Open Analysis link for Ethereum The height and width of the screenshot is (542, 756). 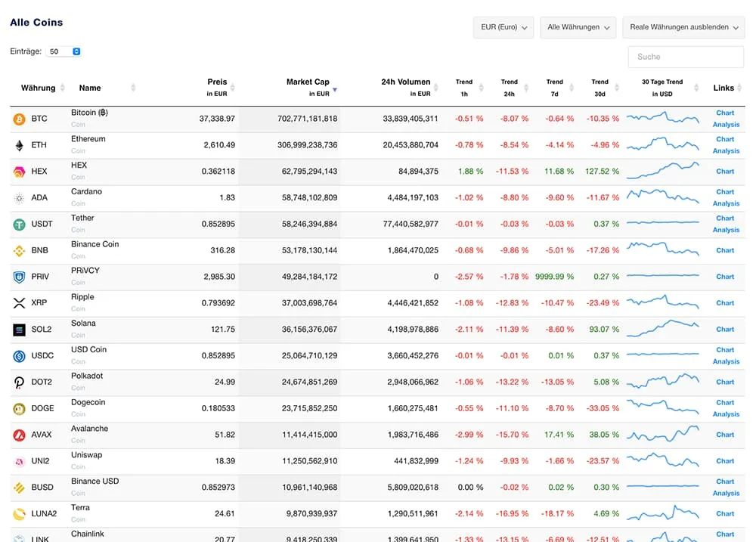(726, 151)
